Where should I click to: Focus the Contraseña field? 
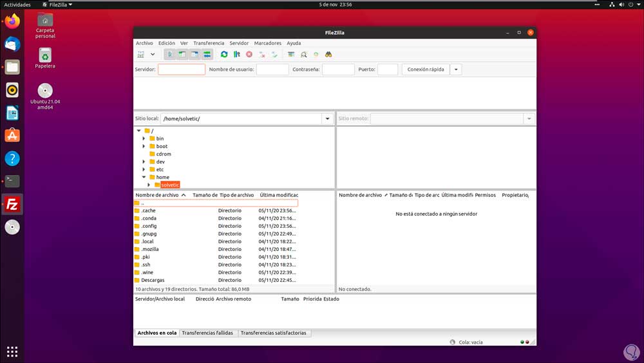pyautogui.click(x=338, y=70)
